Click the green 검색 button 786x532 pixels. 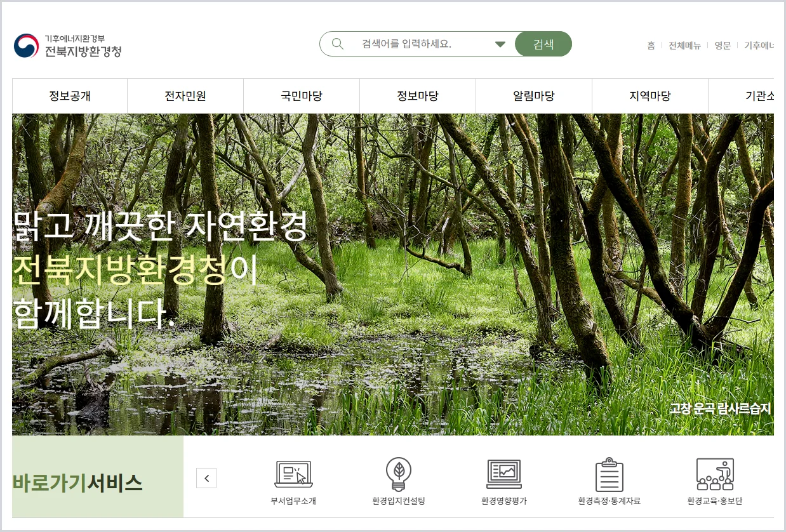pyautogui.click(x=543, y=44)
